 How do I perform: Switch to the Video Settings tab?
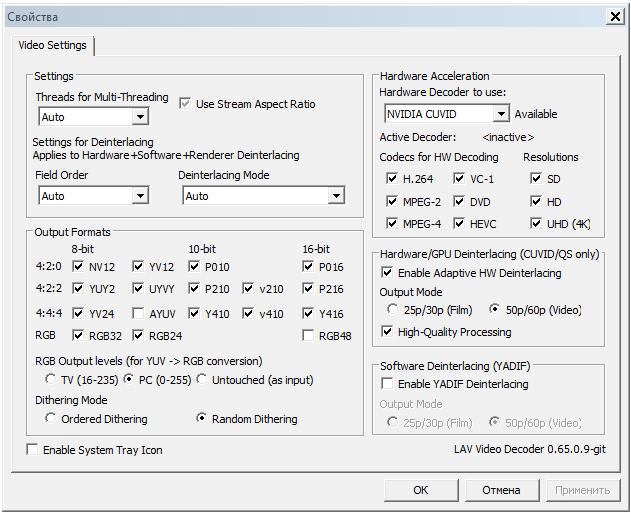pyautogui.click(x=53, y=46)
